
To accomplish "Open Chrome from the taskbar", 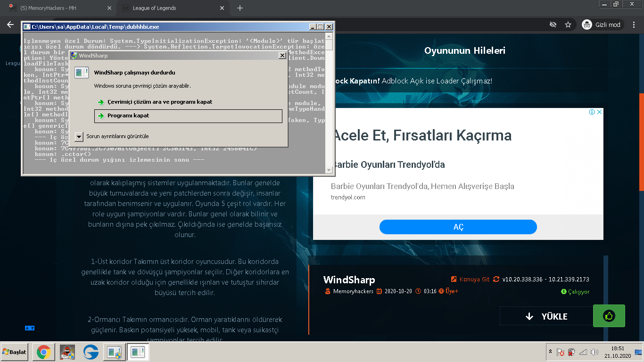I will [44, 352].
